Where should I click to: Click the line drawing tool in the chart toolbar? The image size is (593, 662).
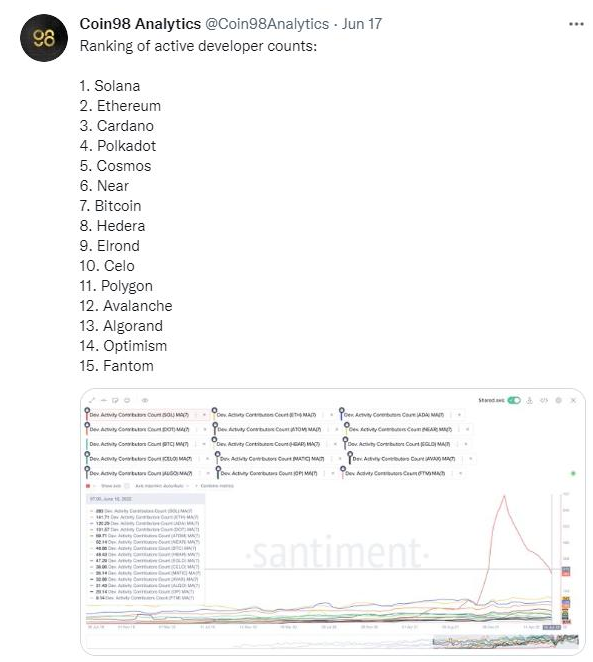point(103,400)
